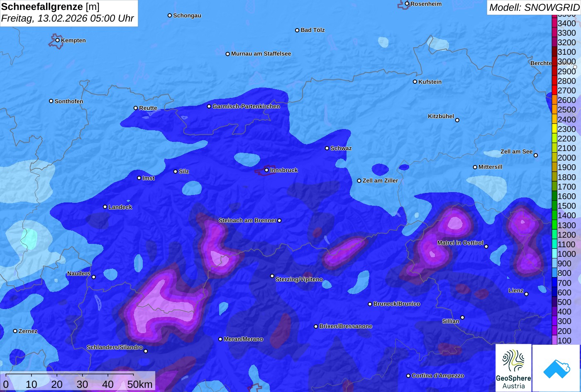Click the Nauders location dot
Screen dimensions: 581x392
coord(94,277)
